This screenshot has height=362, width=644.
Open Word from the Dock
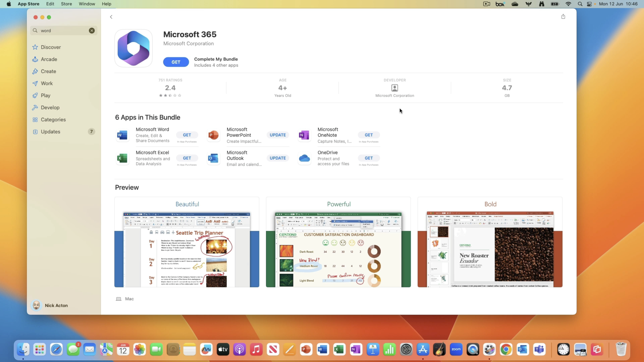coord(323,349)
